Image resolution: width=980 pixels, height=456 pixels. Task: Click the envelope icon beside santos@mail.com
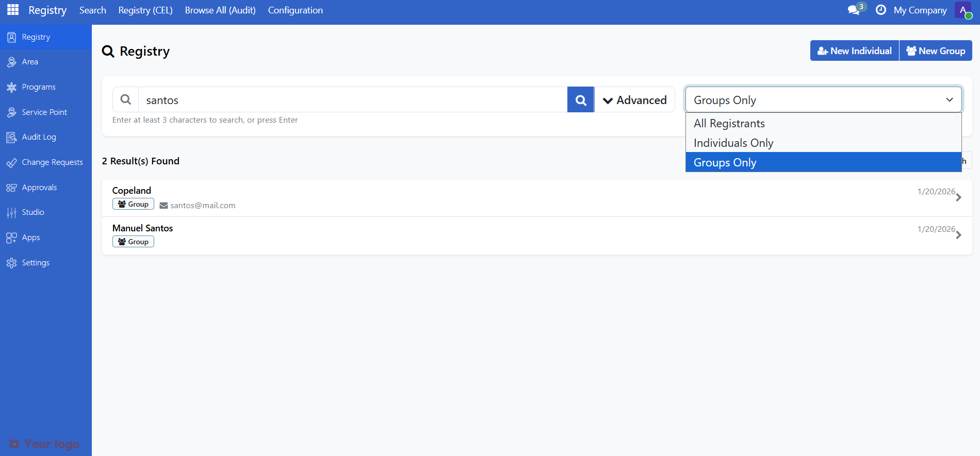tap(164, 206)
